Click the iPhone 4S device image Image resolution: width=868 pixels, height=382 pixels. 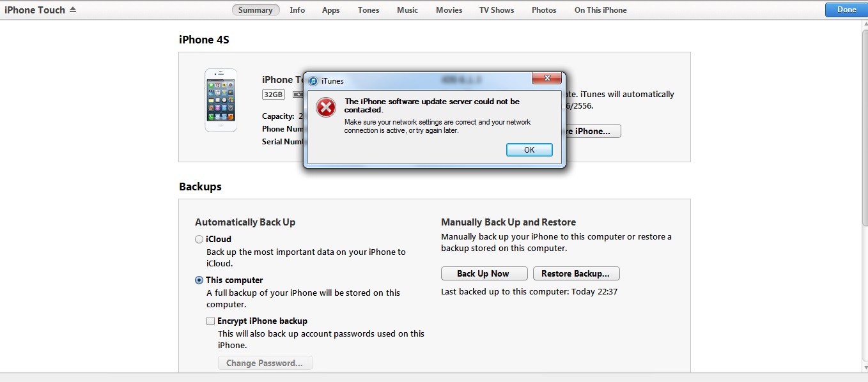pos(221,100)
